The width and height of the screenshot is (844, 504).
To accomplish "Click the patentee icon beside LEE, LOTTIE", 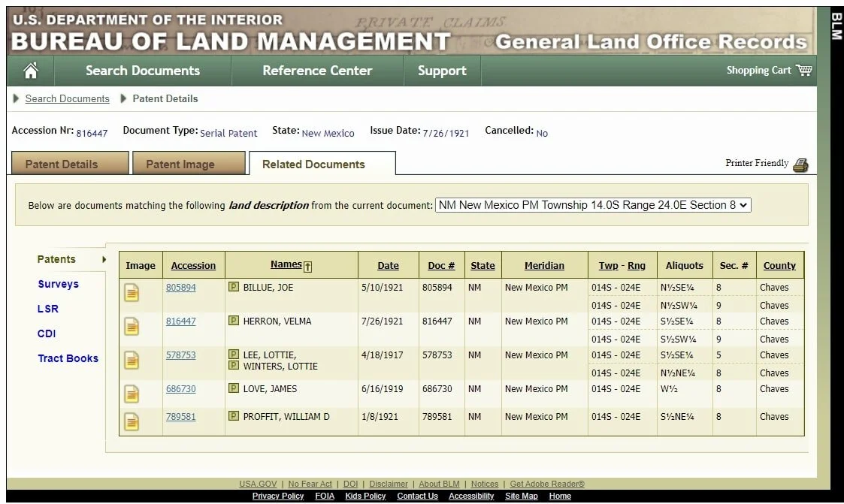I will 234,354.
